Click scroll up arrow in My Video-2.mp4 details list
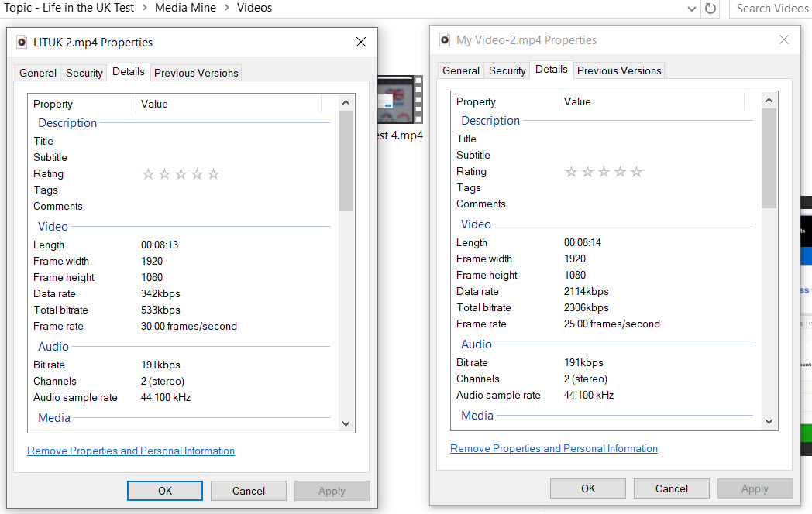 pyautogui.click(x=769, y=101)
